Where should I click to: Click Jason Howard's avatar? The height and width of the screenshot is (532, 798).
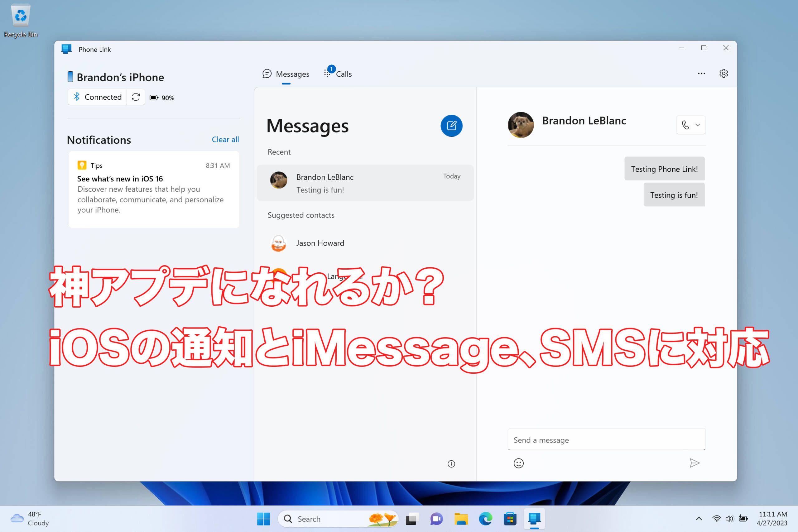coord(279,243)
